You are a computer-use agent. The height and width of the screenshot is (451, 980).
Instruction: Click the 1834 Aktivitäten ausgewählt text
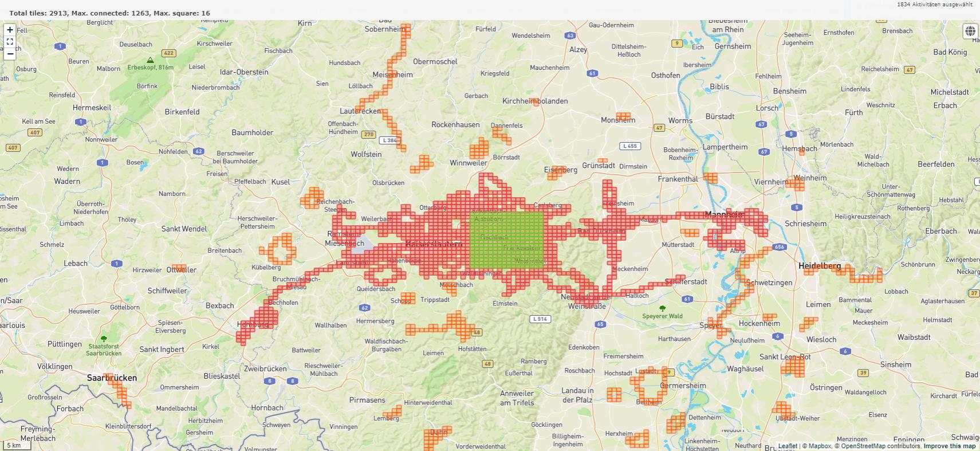(934, 5)
